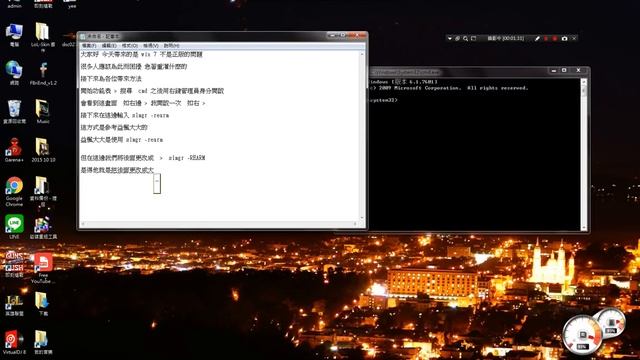This screenshot has height=360, width=640.
Task: Minimize the cmd window
Action: pyautogui.click(x=553, y=71)
